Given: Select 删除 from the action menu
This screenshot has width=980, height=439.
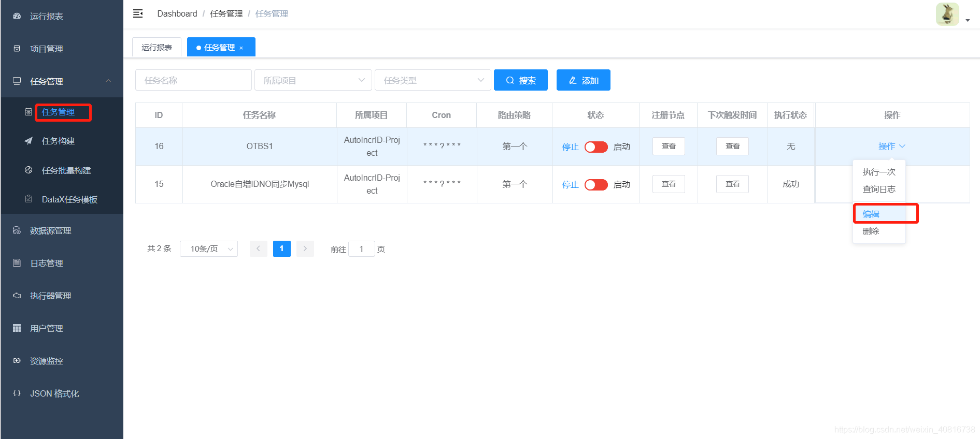Looking at the screenshot, I should coord(879,231).
